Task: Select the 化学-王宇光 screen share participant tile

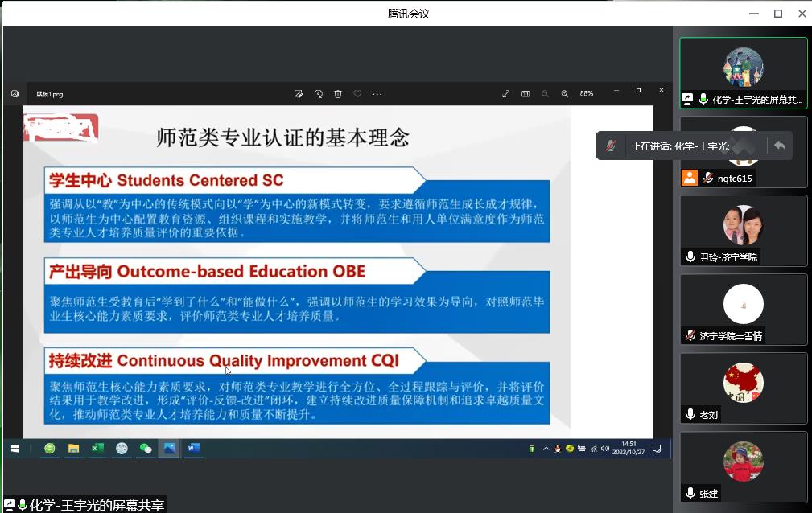Action: [743, 72]
